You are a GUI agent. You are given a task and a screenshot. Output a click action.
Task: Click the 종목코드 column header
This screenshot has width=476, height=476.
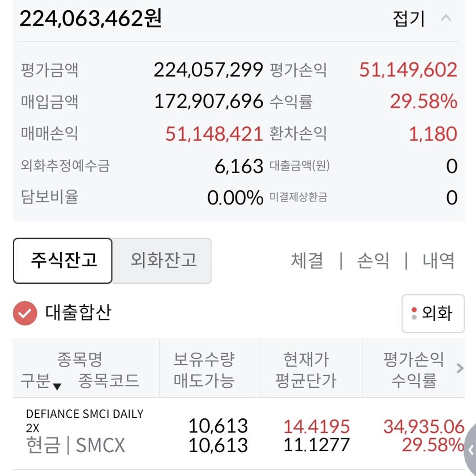point(108,380)
